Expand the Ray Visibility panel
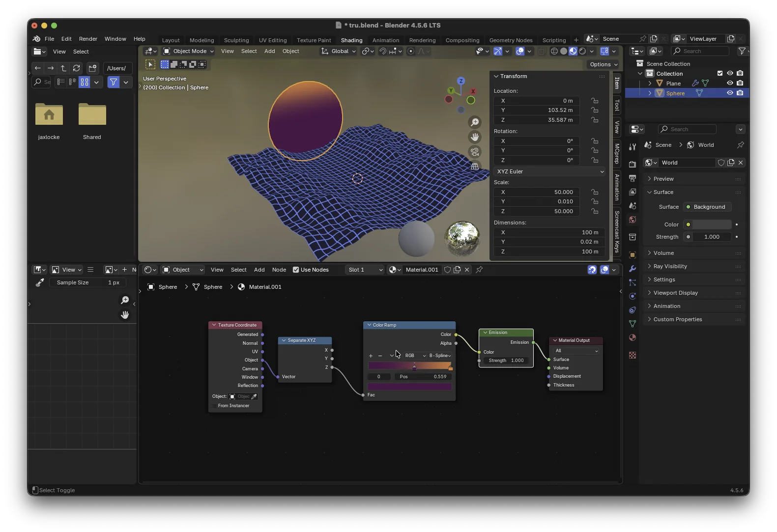The width and height of the screenshot is (777, 532). (x=670, y=266)
